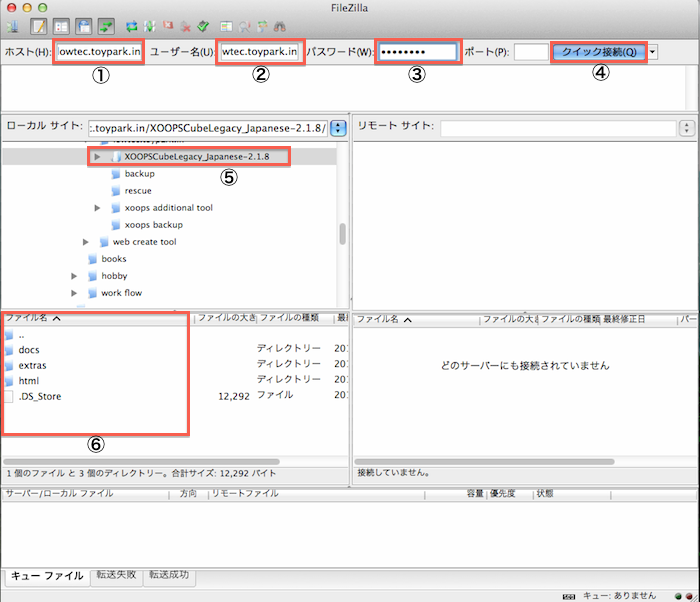700x602 pixels.
Task: Toggle directory comparison icon
Action: coord(244,27)
